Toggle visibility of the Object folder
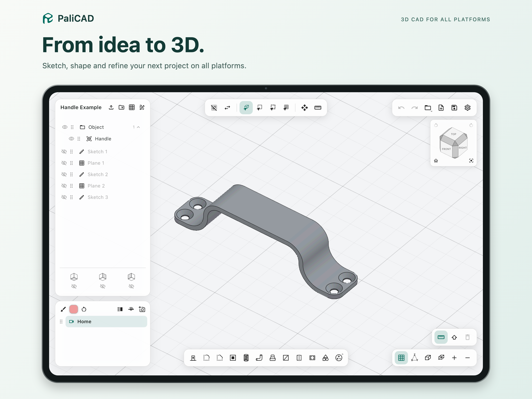This screenshot has height=399, width=532. pos(65,127)
